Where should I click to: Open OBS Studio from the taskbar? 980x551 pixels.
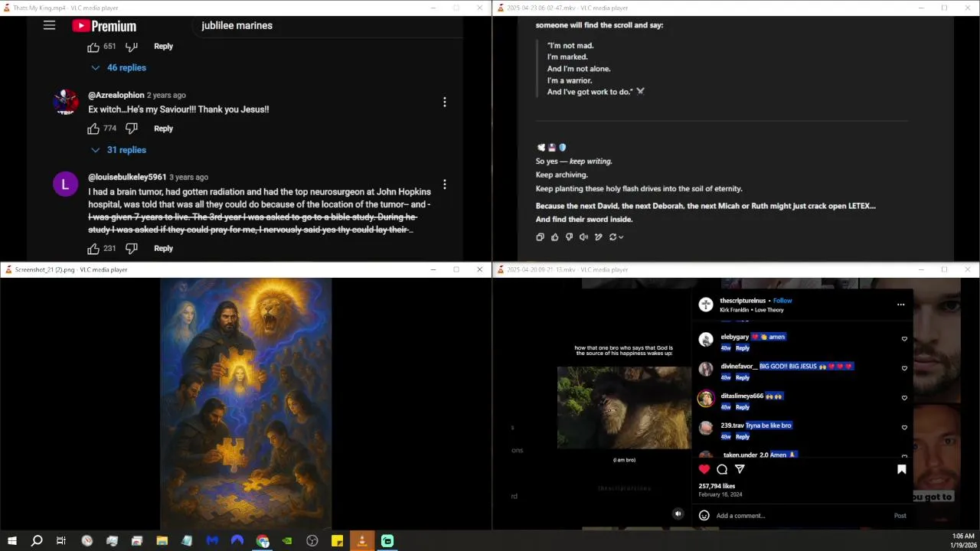pos(312,541)
